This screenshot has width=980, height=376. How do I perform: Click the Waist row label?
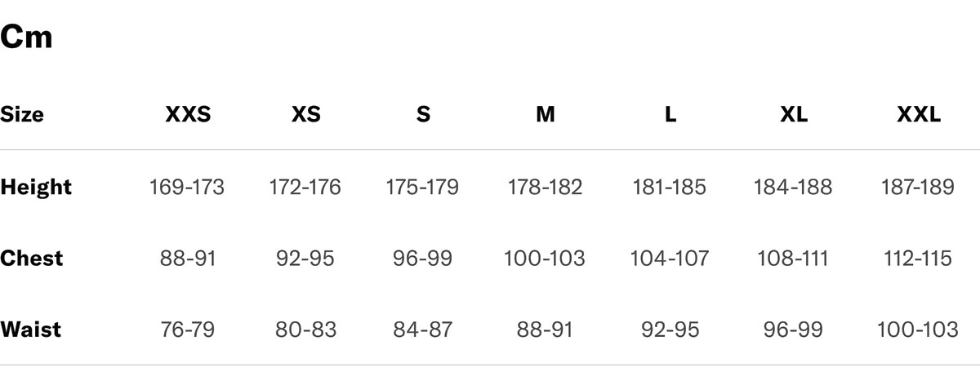[31, 330]
